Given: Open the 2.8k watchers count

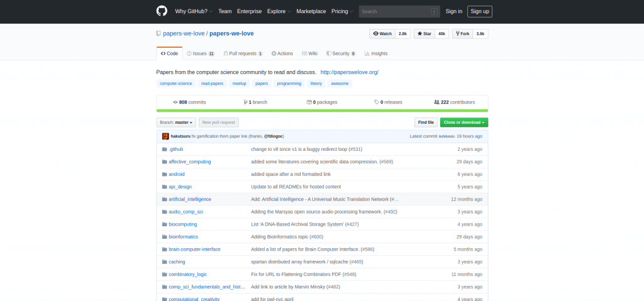Looking at the screenshot, I should tap(402, 34).
